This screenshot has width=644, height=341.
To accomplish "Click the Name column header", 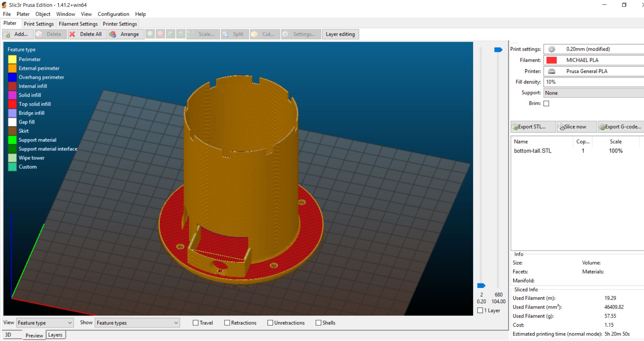I will pos(542,142).
